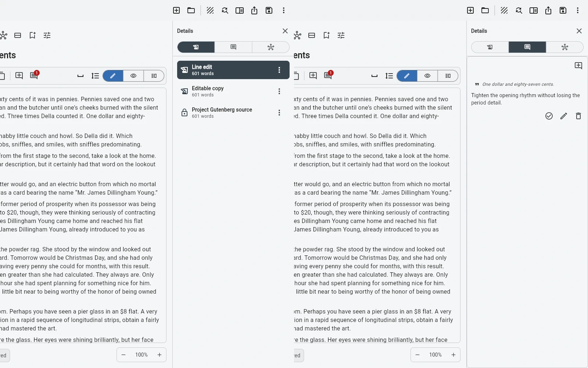Click horizontal layout icon in right window header
Image resolution: width=588 pixels, height=368 pixels.
click(x=312, y=35)
